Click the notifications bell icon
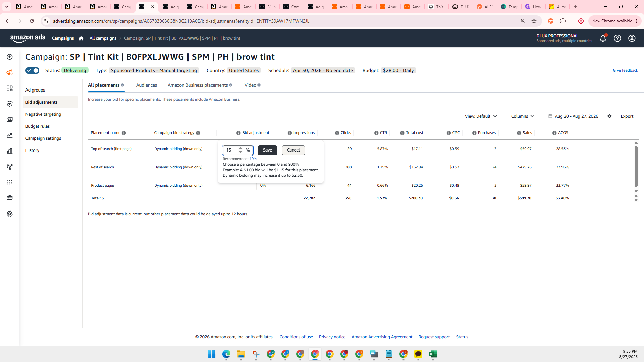This screenshot has height=362, width=644. (603, 38)
